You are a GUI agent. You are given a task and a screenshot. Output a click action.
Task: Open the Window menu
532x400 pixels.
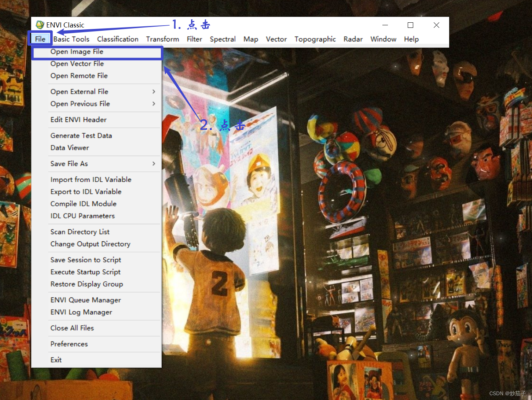(383, 39)
